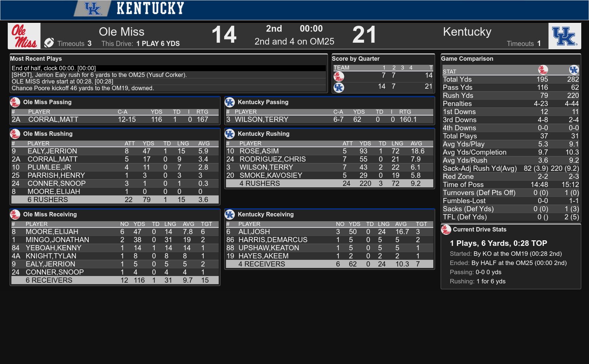Click the Time of Poss stat row
Image resolution: width=589 pixels, height=364 pixels.
click(511, 185)
